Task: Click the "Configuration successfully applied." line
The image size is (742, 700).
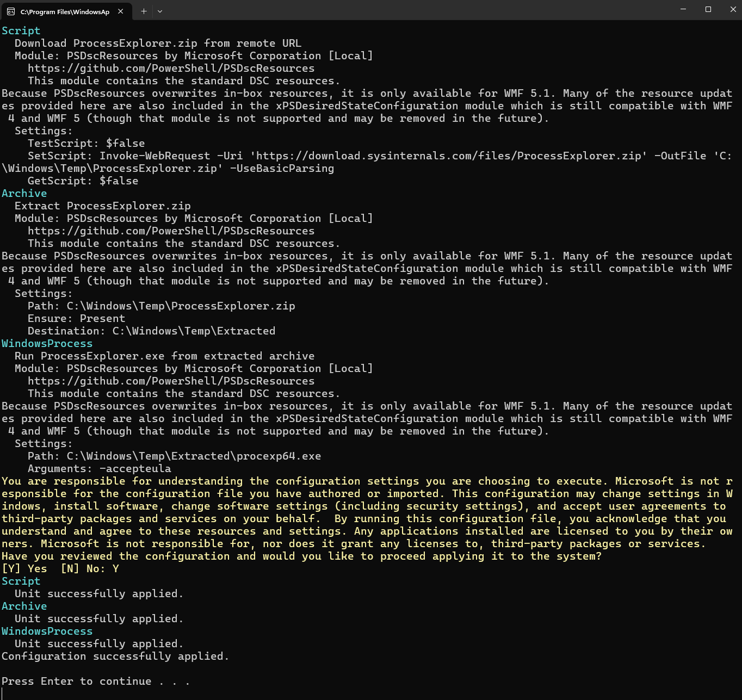Action: (115, 656)
